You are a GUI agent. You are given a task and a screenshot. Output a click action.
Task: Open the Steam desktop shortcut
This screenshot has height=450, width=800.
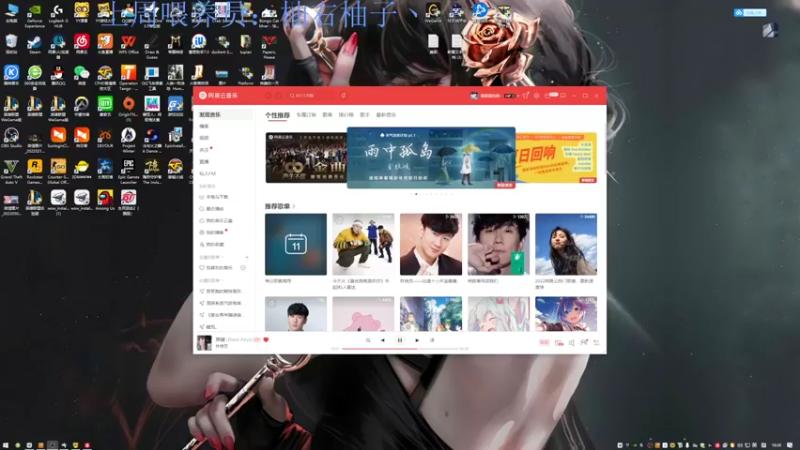pos(34,44)
